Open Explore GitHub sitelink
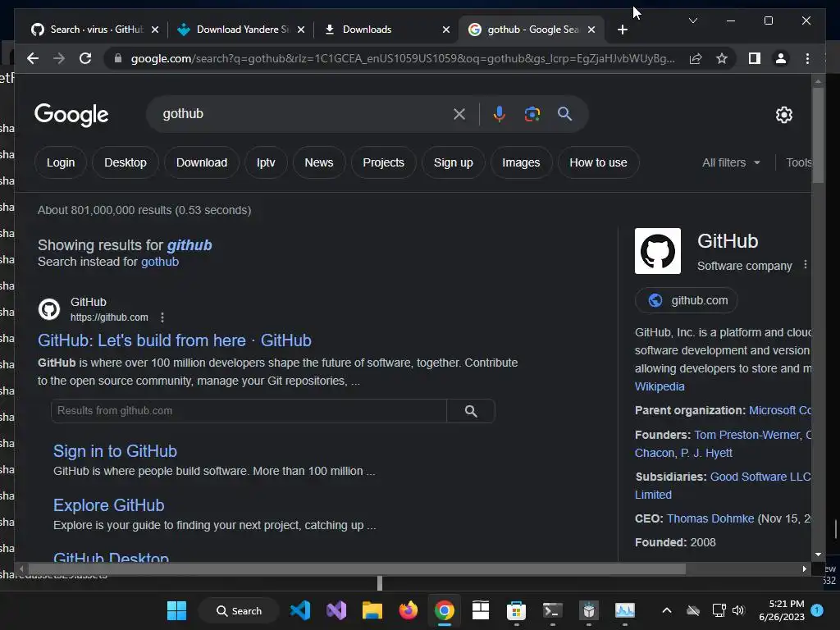The width and height of the screenshot is (840, 630). coord(109,505)
